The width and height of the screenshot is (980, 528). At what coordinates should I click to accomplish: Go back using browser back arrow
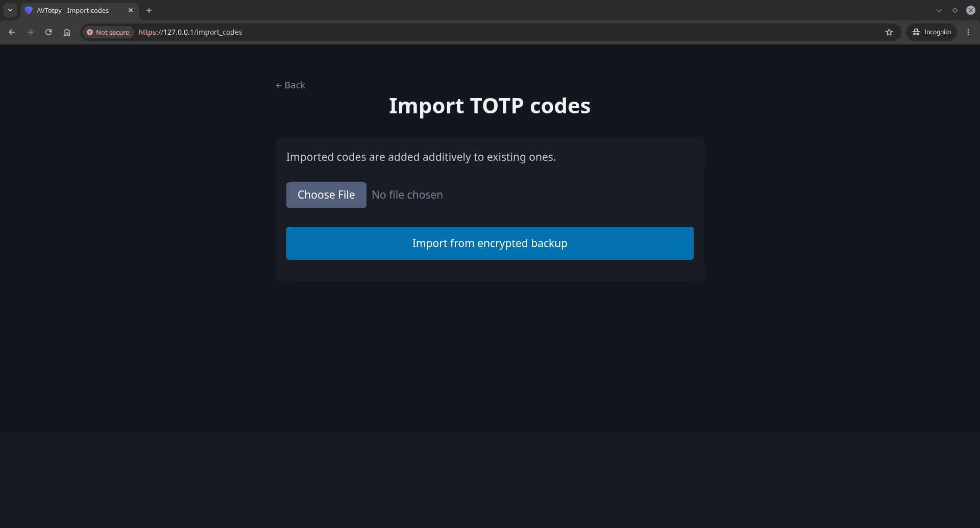click(12, 32)
